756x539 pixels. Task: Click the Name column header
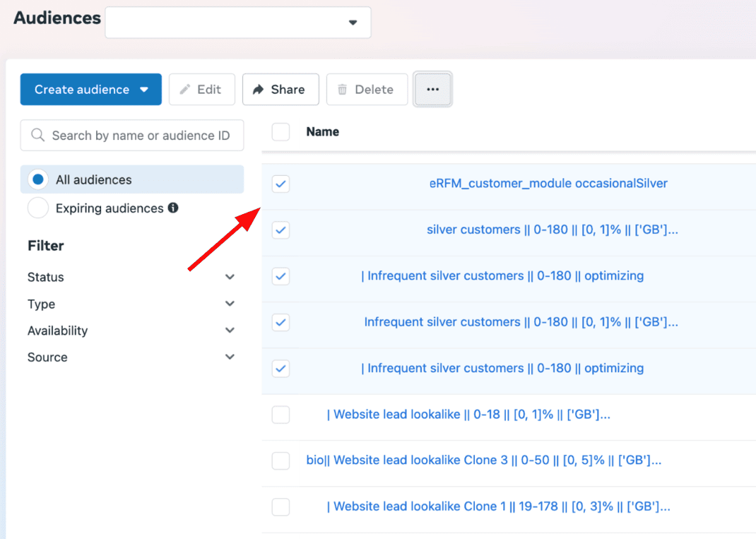point(323,131)
